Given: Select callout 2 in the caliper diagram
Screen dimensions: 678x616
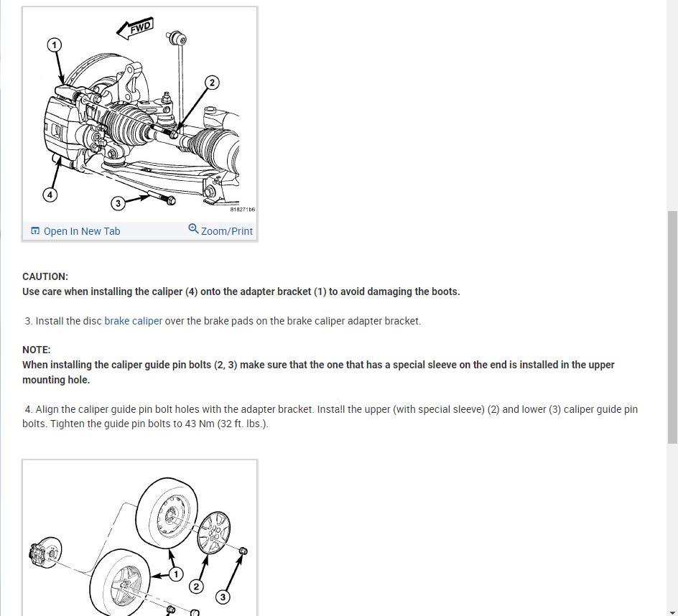Looking at the screenshot, I should pyautogui.click(x=212, y=83).
